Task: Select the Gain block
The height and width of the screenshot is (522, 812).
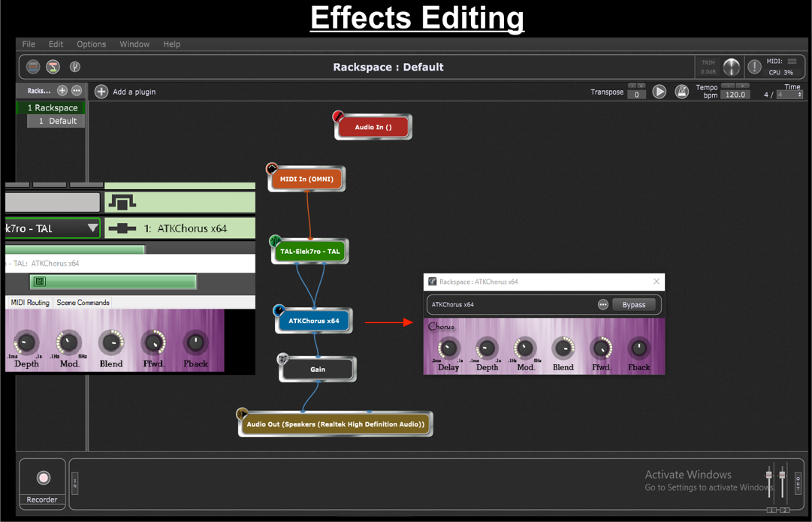Action: [x=318, y=370]
